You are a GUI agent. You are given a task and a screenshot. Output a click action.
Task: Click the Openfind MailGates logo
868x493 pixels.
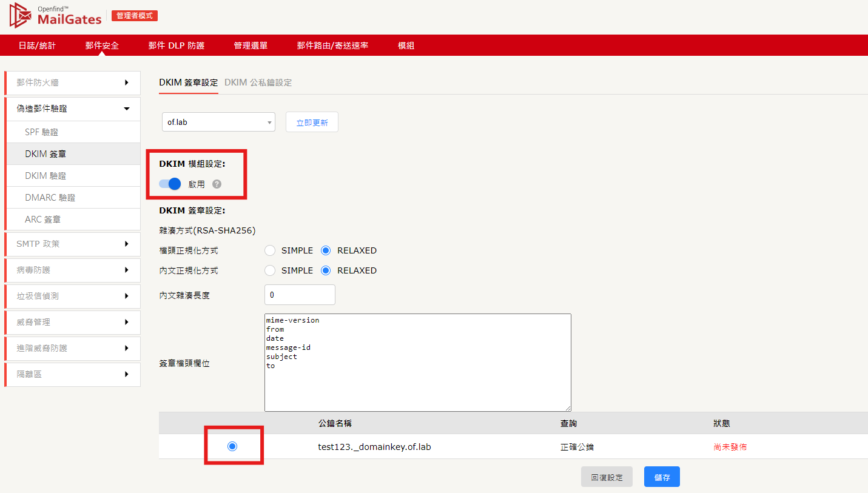pyautogui.click(x=55, y=16)
